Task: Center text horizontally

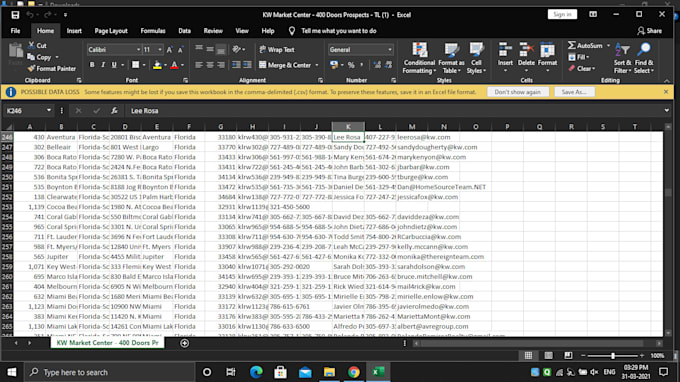Action: tap(210, 65)
